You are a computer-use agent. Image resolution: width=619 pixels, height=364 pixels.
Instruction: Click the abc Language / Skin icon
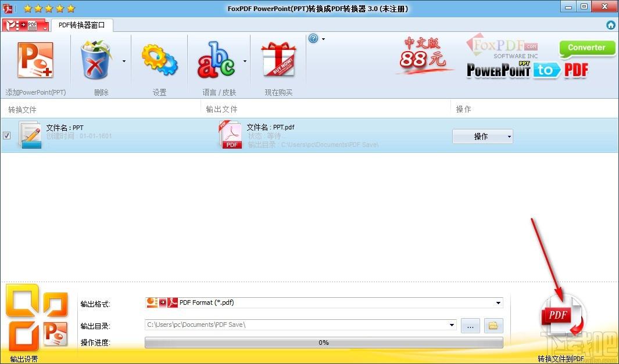216,60
